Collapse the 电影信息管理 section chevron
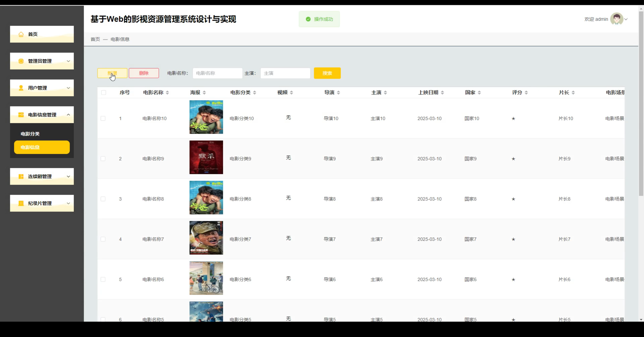Viewport: 644px width, 337px height. tap(69, 115)
